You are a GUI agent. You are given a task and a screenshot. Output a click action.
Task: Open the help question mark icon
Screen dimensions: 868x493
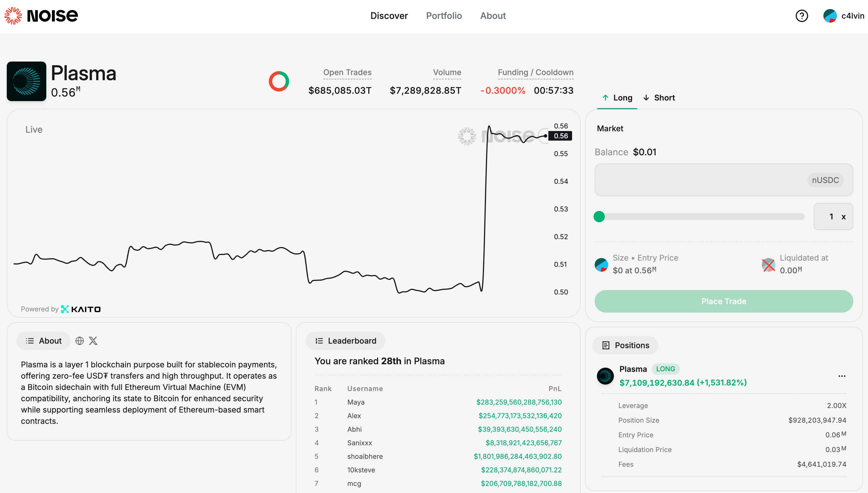(x=802, y=16)
